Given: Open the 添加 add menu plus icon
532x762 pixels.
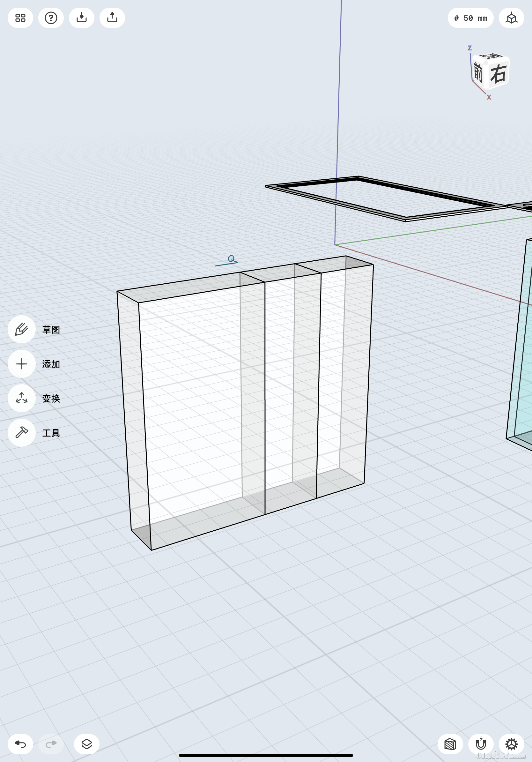Looking at the screenshot, I should click(22, 364).
